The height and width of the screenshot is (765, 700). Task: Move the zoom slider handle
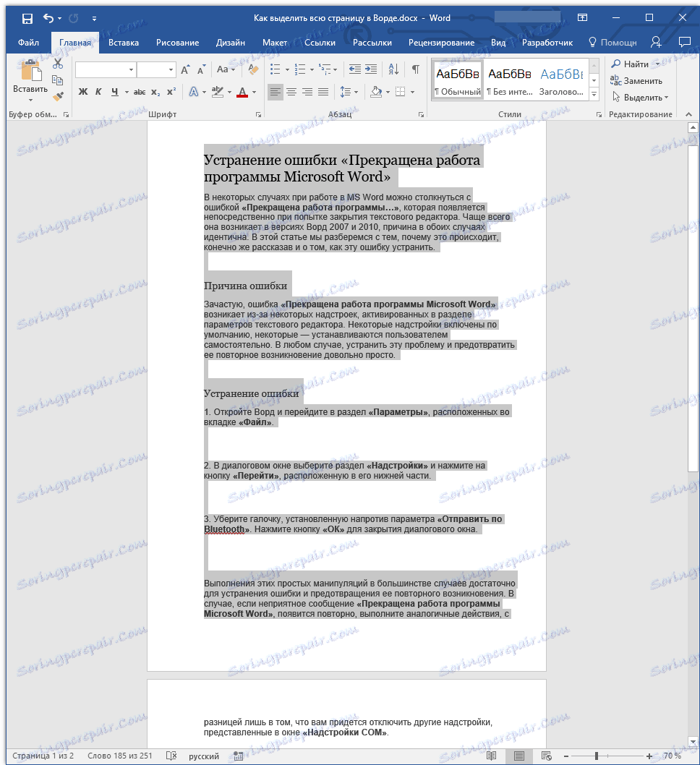(x=596, y=756)
